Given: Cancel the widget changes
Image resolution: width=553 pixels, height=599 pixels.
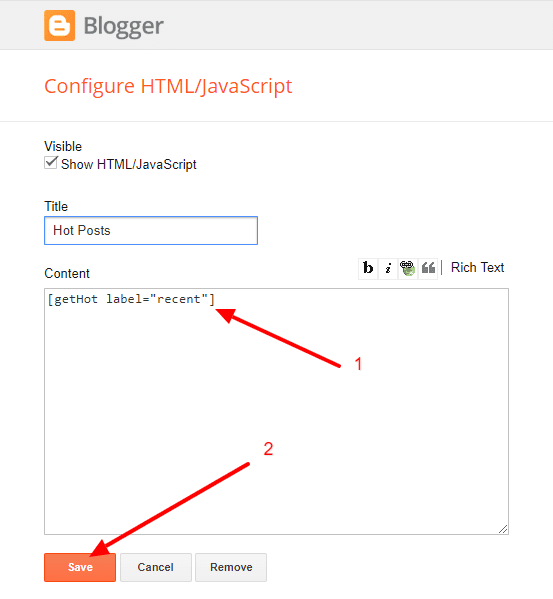Looking at the screenshot, I should pos(155,567).
